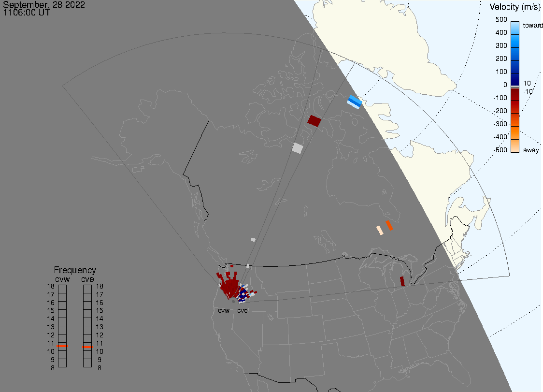The height and width of the screenshot is (392, 543).
Task: Click the top cell of cvw frequency bar
Action: (62, 289)
